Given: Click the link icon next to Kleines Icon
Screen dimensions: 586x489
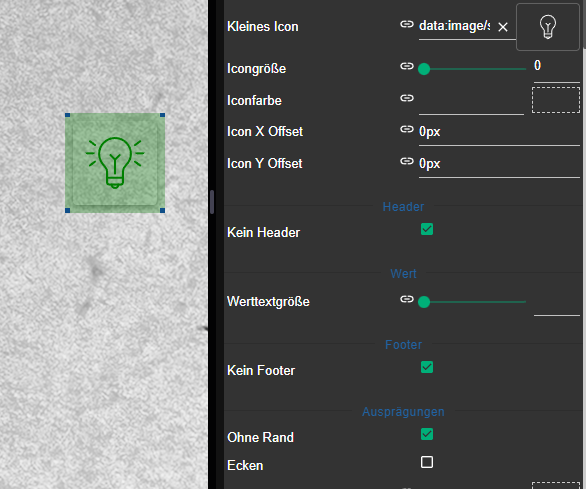Looking at the screenshot, I should tap(407, 24).
